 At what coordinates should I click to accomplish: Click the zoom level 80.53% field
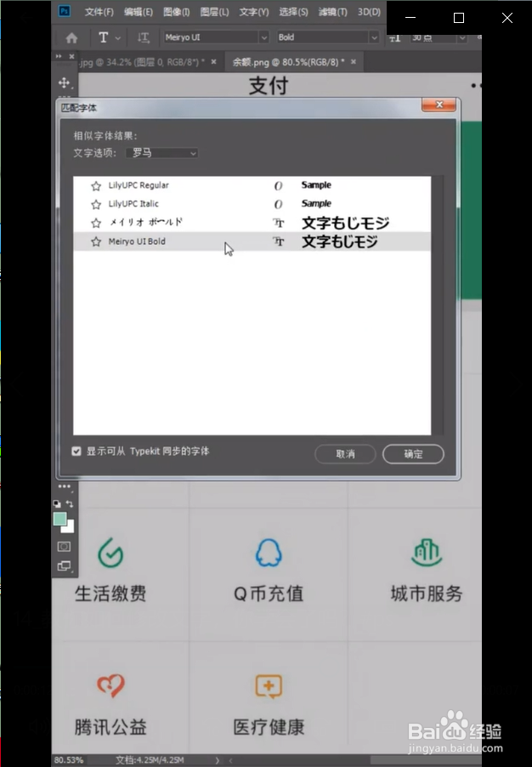(x=69, y=760)
